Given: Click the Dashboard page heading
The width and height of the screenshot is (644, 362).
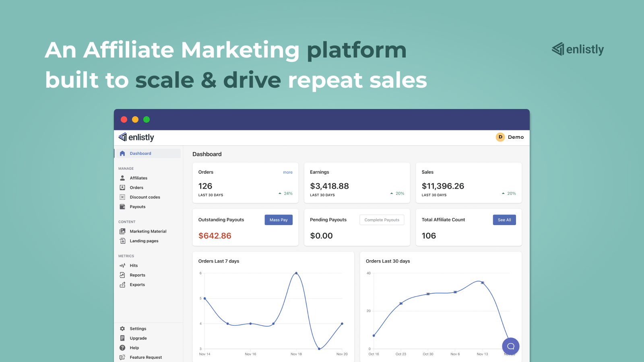Looking at the screenshot, I should pos(207,154).
